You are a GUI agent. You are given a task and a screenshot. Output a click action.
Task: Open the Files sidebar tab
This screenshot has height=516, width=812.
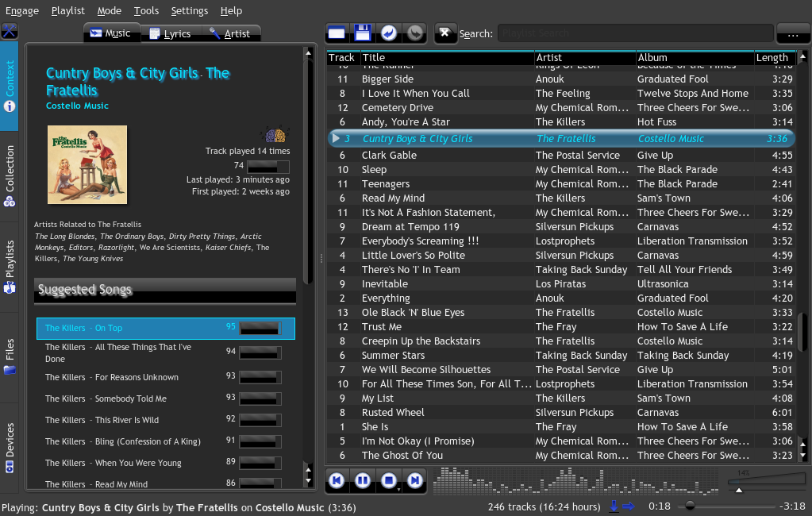10,357
